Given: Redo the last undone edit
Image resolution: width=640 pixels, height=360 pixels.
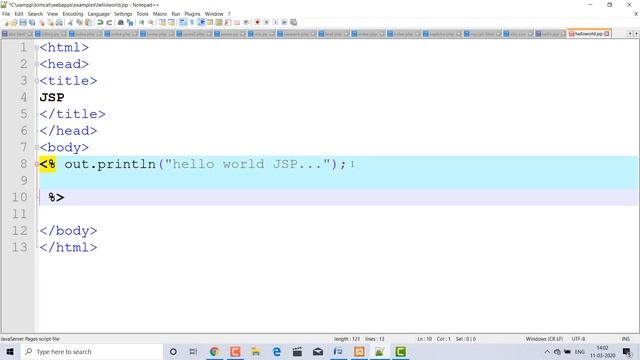Looking at the screenshot, I should tap(109, 22).
